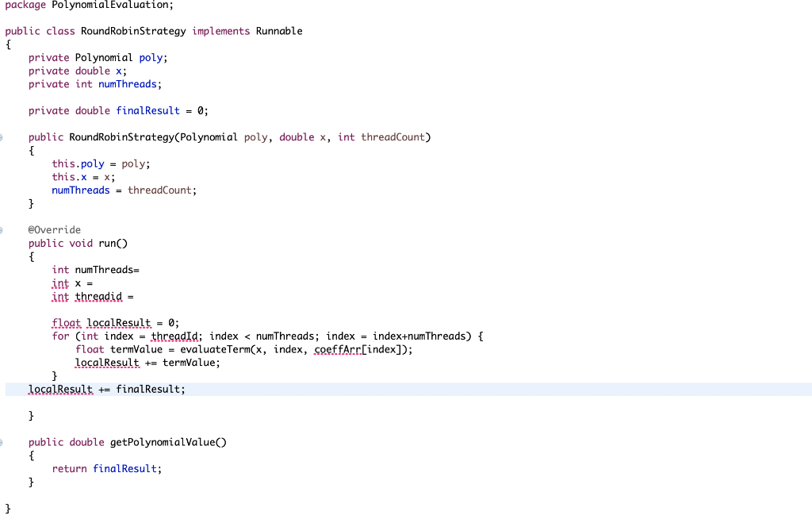This screenshot has width=812, height=519.
Task: Click the @Override annotation
Action: [x=53, y=229]
